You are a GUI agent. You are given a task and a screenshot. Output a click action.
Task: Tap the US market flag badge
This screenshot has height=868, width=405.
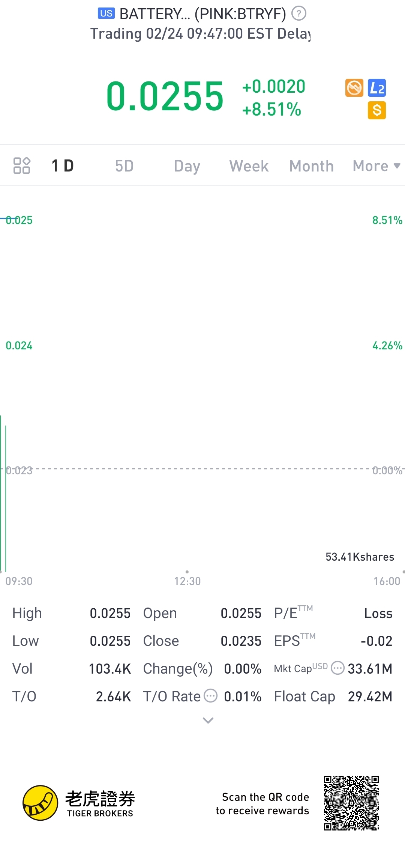click(106, 14)
